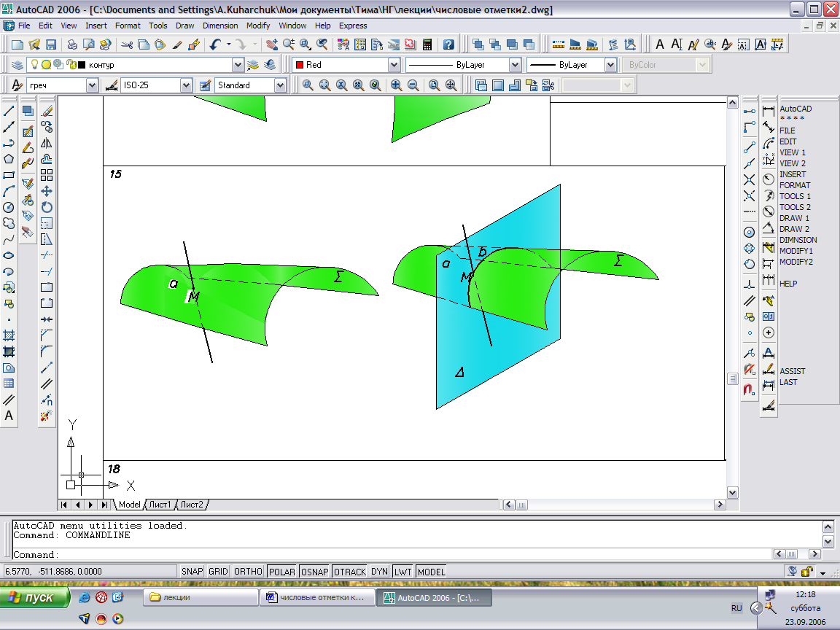
Task: Click the horizontal scrollbar thumb
Action: tap(521, 505)
